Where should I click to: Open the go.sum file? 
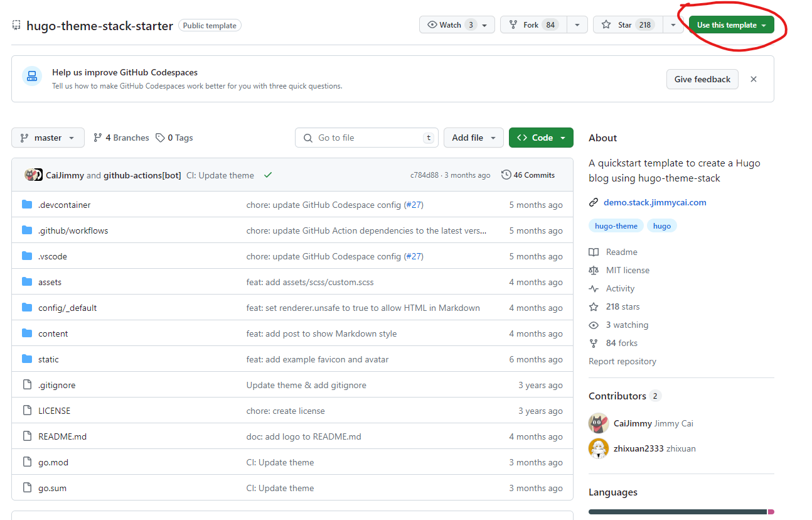52,488
